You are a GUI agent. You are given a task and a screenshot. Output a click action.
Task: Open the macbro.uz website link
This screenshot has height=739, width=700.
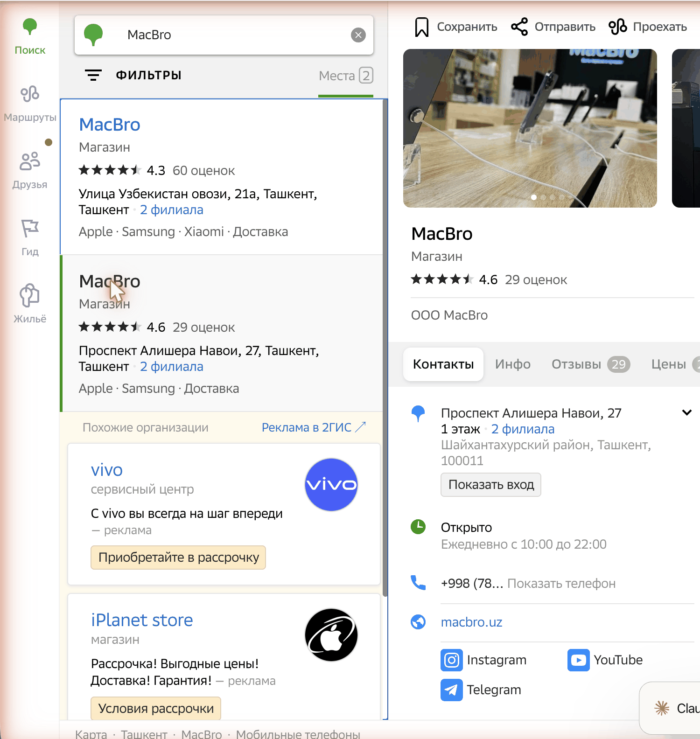pos(472,622)
